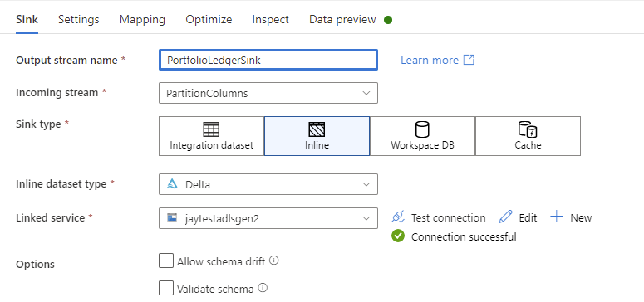Select the Cache sink type icon
The image size is (644, 302).
tap(528, 129)
